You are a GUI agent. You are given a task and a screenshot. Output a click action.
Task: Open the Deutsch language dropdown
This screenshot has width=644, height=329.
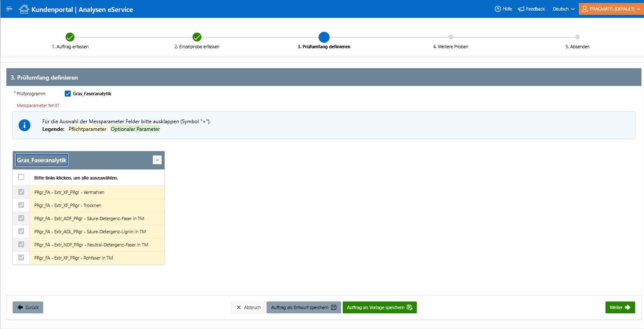564,9
